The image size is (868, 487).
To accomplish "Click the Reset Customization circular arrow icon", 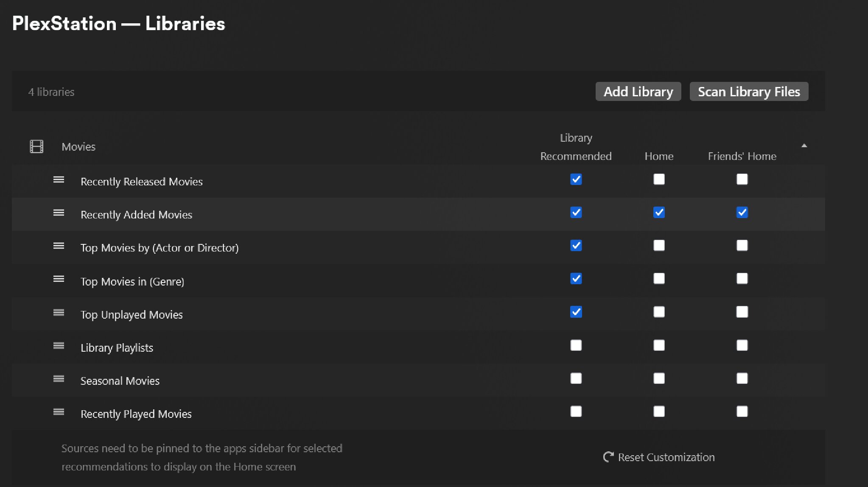I will pyautogui.click(x=608, y=457).
